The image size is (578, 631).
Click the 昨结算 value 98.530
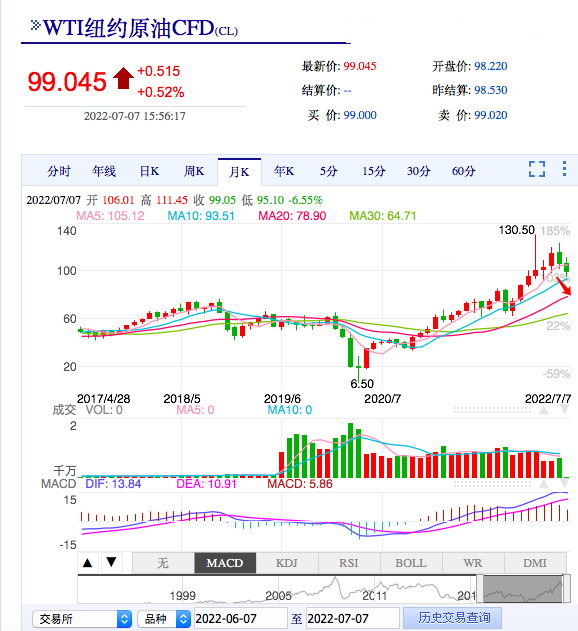(491, 90)
